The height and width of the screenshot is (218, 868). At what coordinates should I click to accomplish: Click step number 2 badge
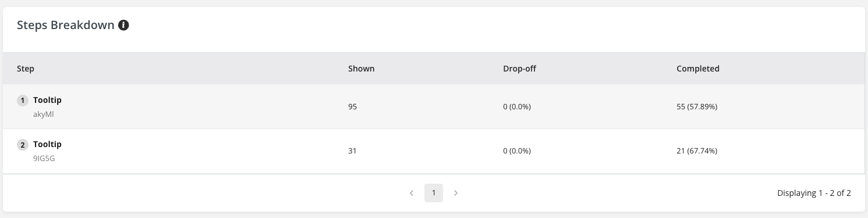point(23,145)
